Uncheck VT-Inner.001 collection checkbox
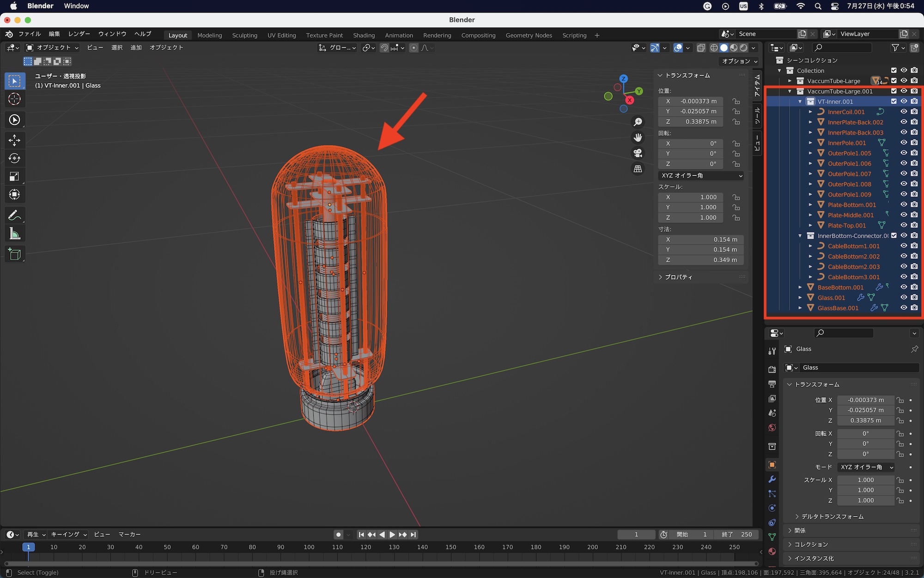The width and height of the screenshot is (924, 578). tap(894, 101)
